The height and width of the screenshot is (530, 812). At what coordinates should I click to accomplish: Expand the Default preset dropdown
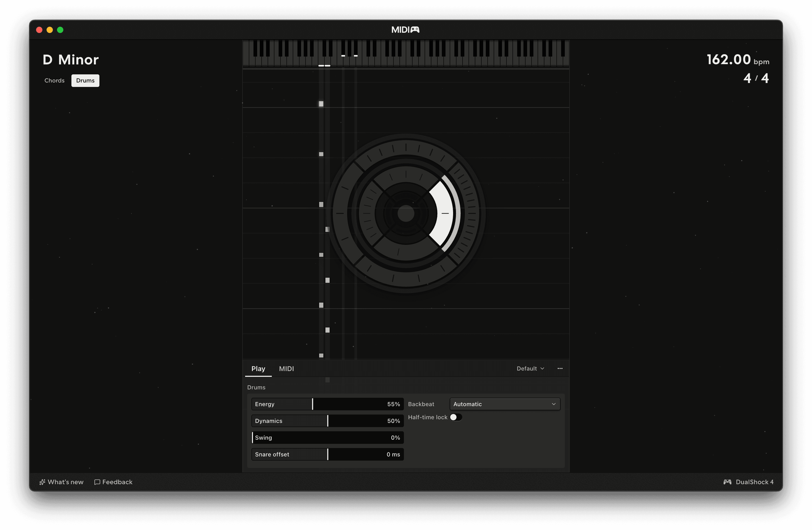click(x=530, y=368)
